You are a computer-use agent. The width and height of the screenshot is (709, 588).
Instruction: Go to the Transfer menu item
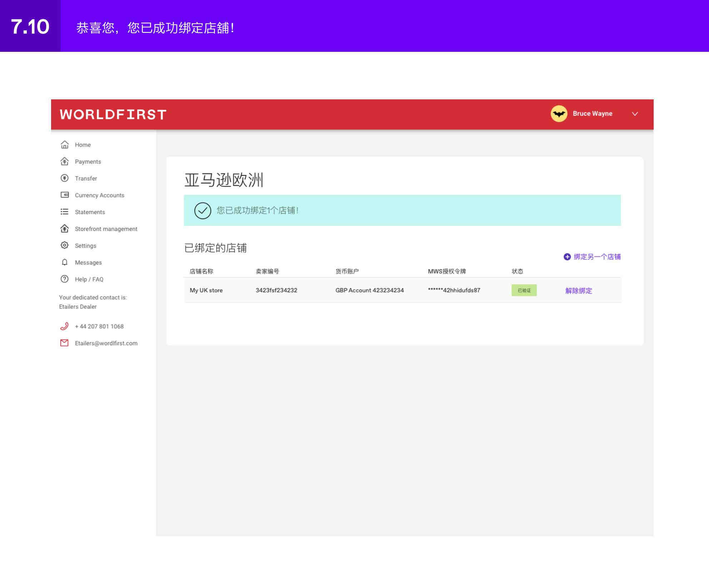point(86,178)
